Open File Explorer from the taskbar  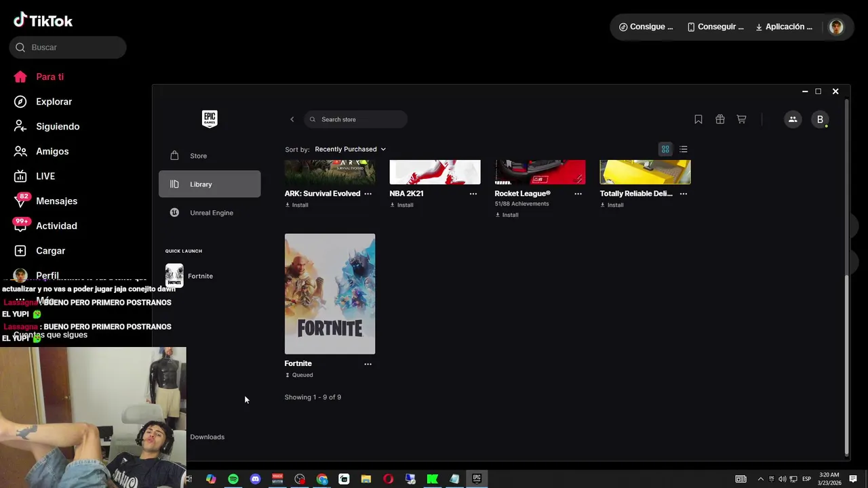tap(366, 479)
